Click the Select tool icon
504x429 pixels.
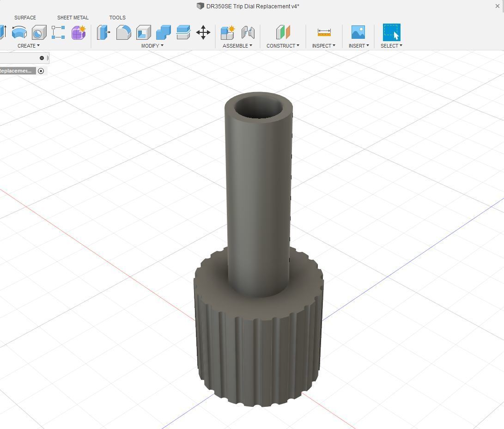coord(391,32)
